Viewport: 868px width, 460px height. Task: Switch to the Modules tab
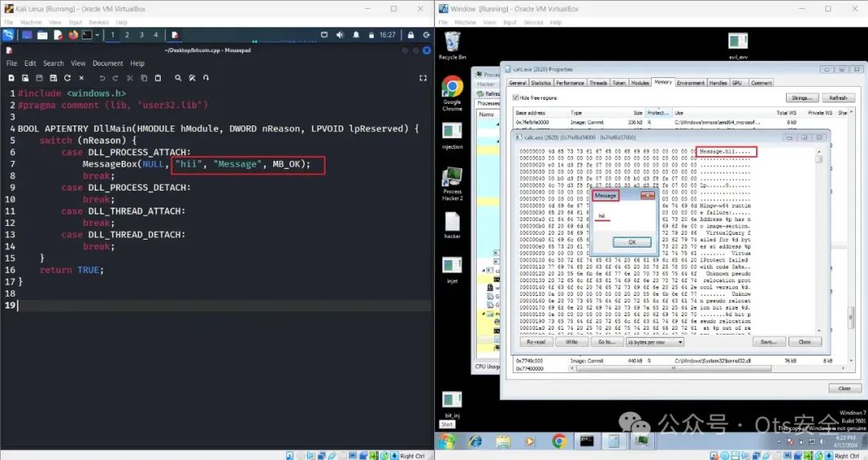tap(640, 83)
